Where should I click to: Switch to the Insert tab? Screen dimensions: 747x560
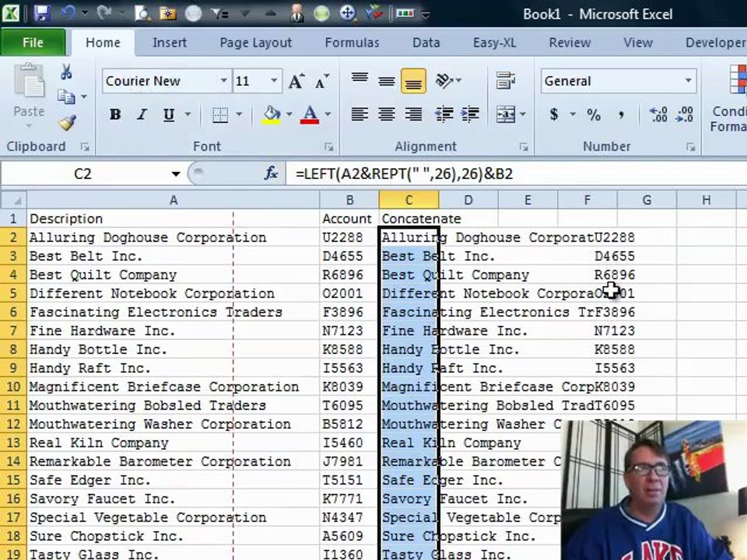[x=170, y=42]
